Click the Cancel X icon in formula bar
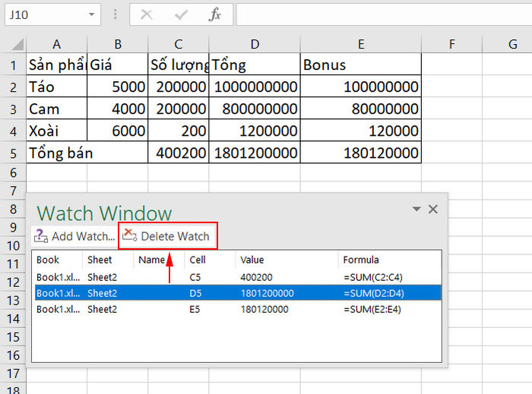The height and width of the screenshot is (394, 532). coord(147,14)
